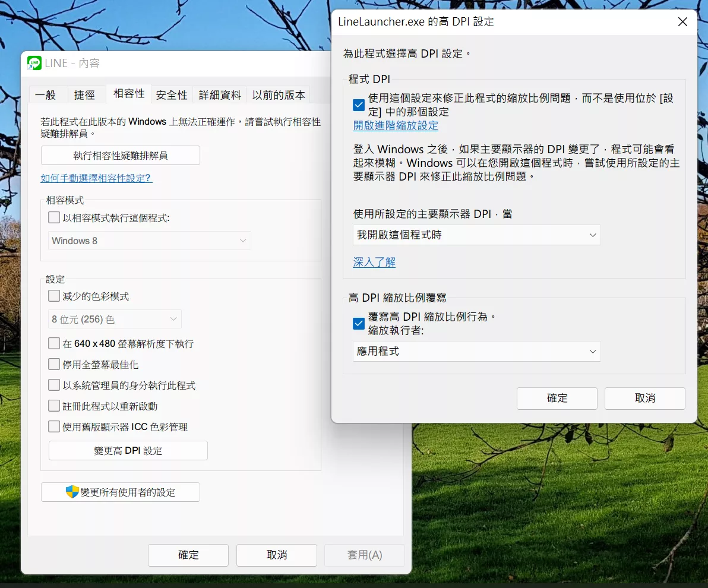Viewport: 708px width, 588px height.
Task: Enable 以系統管理員的身分執行此程式
Action: click(54, 385)
